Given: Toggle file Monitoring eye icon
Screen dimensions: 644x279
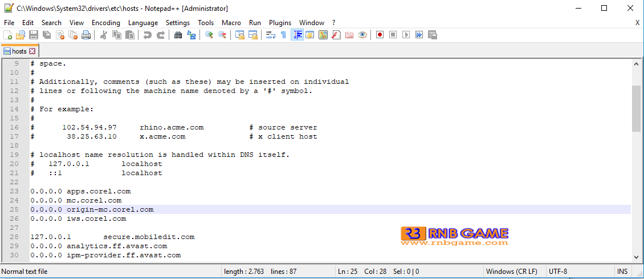Looking at the screenshot, I should (362, 35).
